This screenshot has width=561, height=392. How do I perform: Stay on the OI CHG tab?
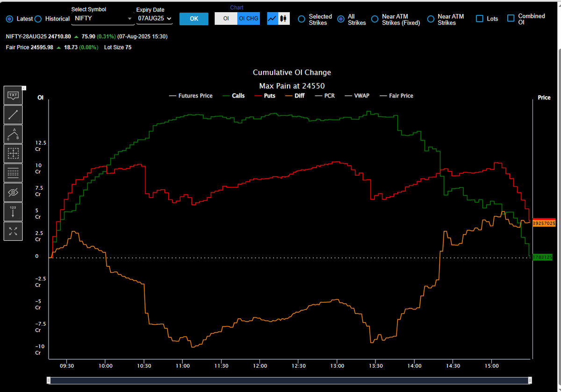tap(248, 18)
